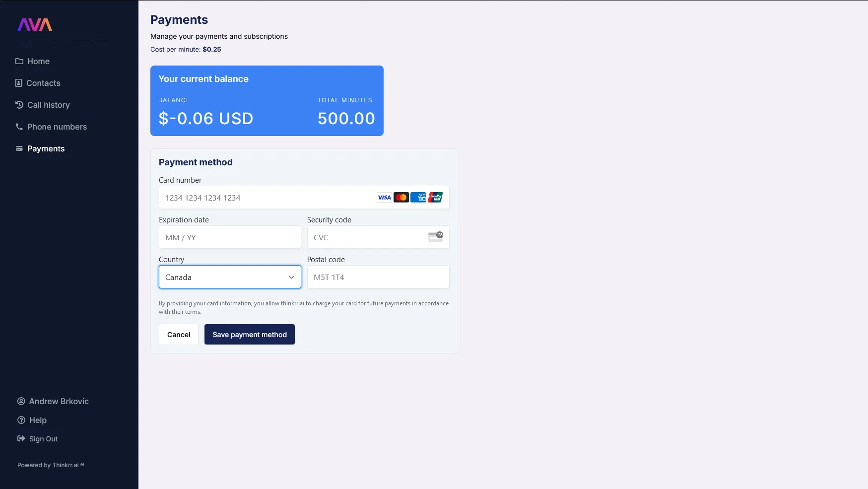Click the CVC card hint icon
Image resolution: width=868 pixels, height=489 pixels.
[436, 237]
